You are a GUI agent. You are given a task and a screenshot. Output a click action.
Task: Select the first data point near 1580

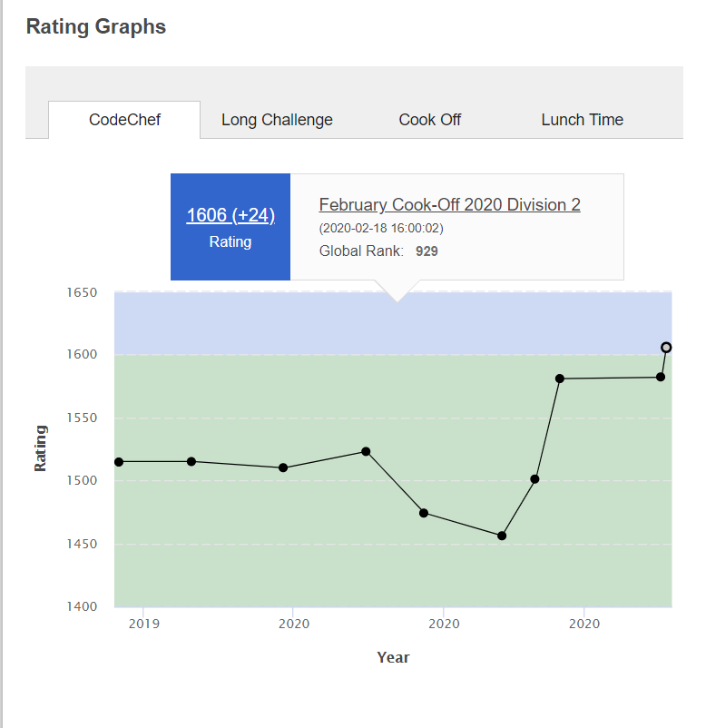[x=560, y=379]
